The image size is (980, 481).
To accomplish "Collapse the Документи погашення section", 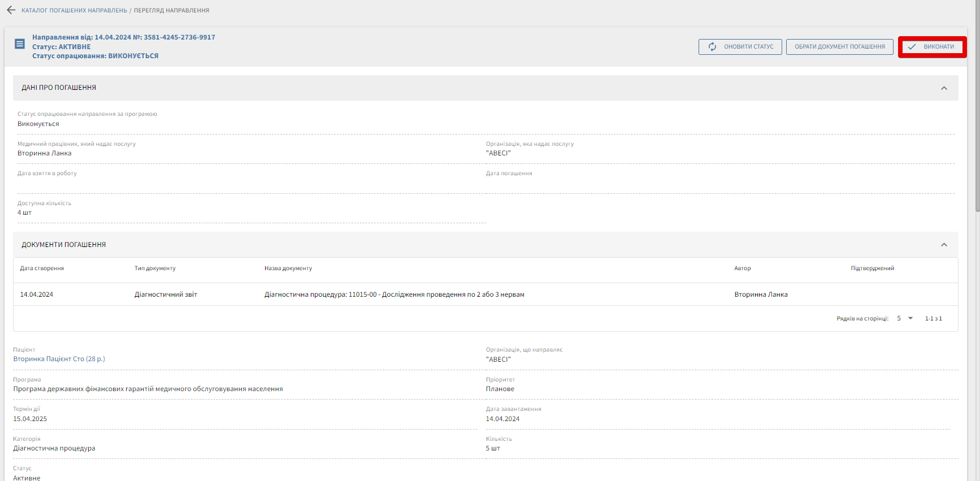I will pos(944,245).
